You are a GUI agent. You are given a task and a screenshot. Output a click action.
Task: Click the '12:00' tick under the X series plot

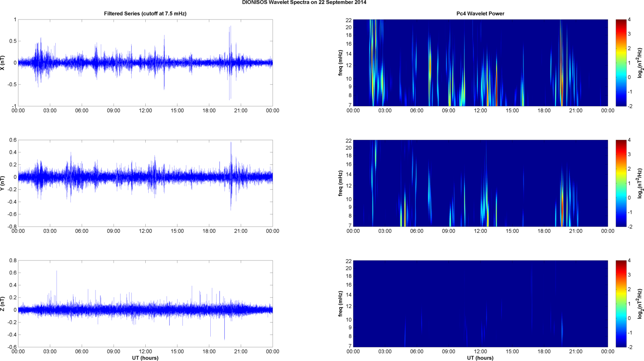pos(145,111)
